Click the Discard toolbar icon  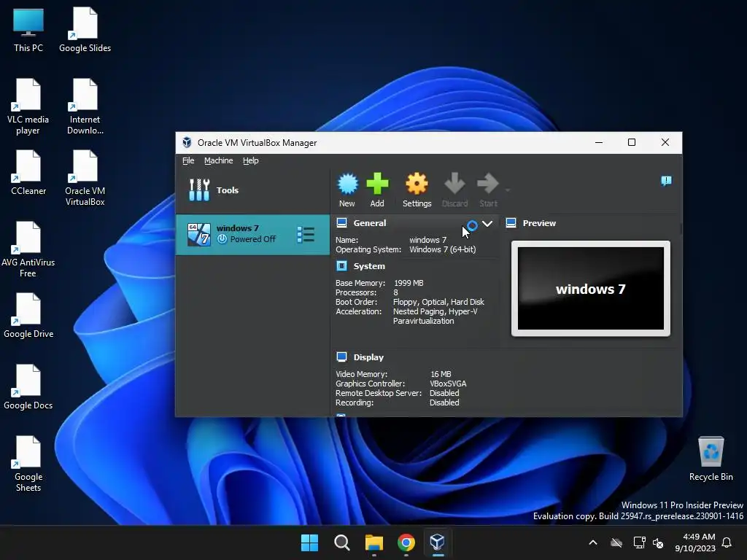454,184
